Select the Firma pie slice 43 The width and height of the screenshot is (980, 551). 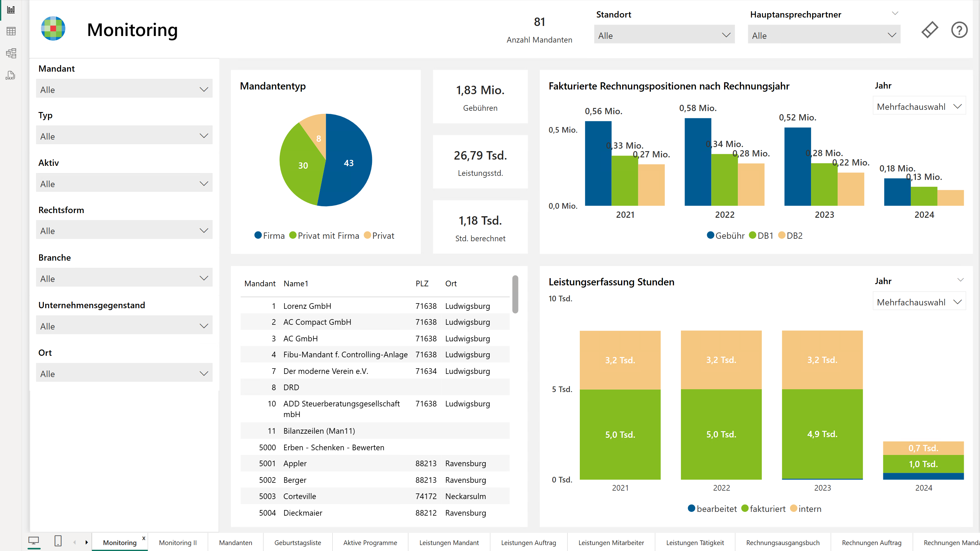tap(349, 163)
